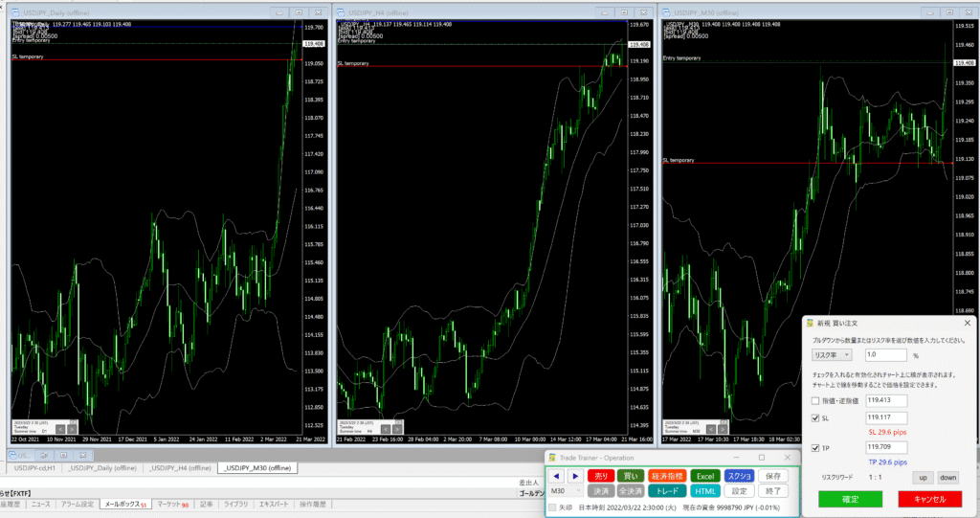Switch to _USDJPY_H4 (offline) tab
Screen dimensions: 980x518
coord(179,468)
